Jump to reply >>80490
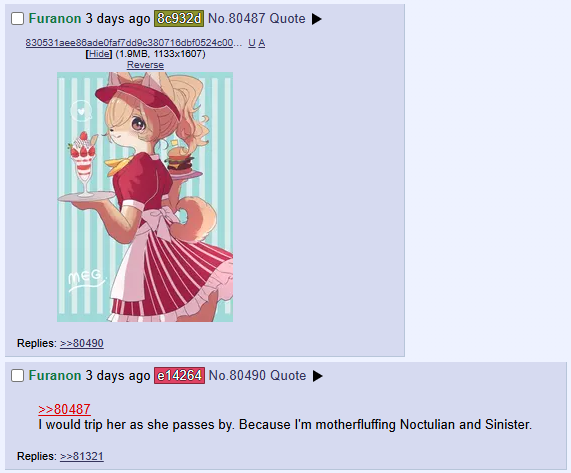This screenshot has height=473, width=571. tap(82, 343)
